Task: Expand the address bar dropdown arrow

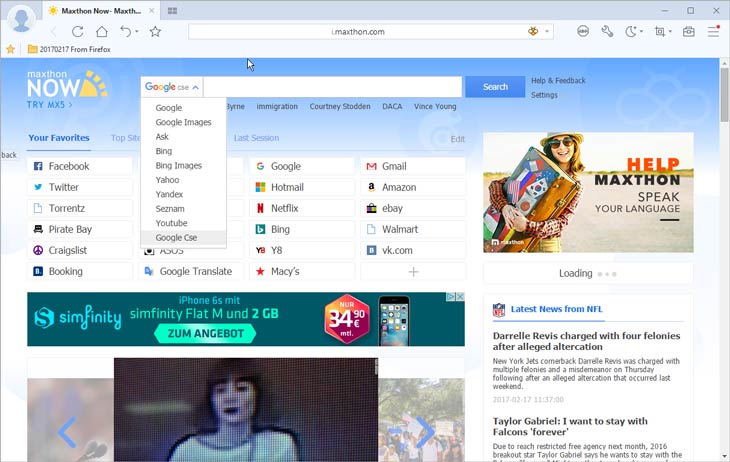Action: 547,32
